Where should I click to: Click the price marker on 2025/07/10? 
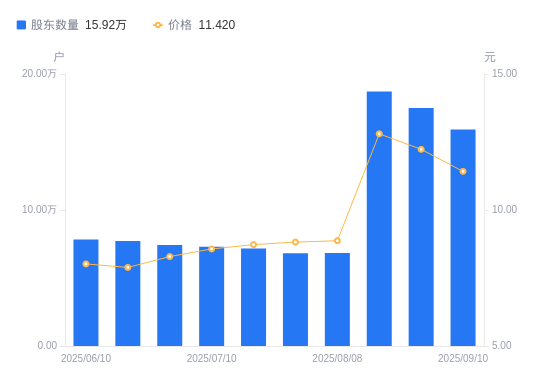(x=212, y=249)
